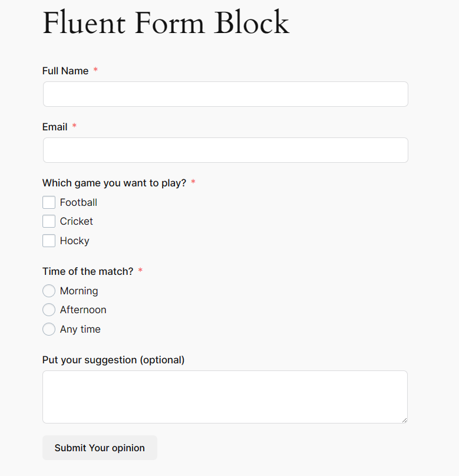Click the Morning option label
Viewport: 459px width, 476px height.
pos(79,291)
